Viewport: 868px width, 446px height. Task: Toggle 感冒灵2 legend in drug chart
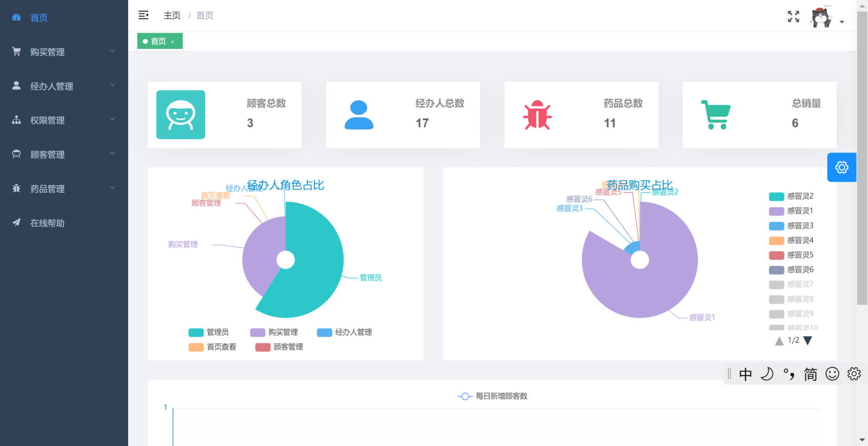(x=791, y=196)
